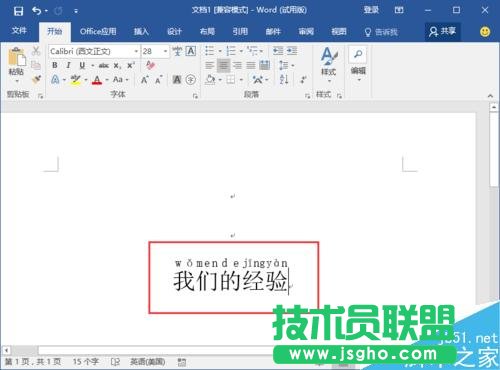Screen dimensions: 500x370
Task: Toggle underline formatting
Action: click(82, 65)
